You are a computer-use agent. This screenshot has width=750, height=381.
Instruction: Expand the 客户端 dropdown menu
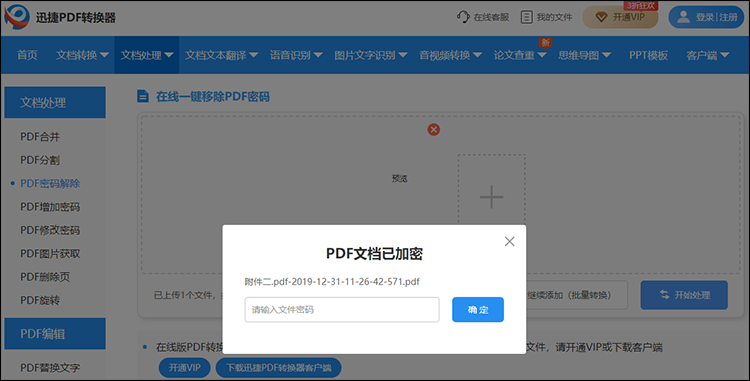click(725, 55)
